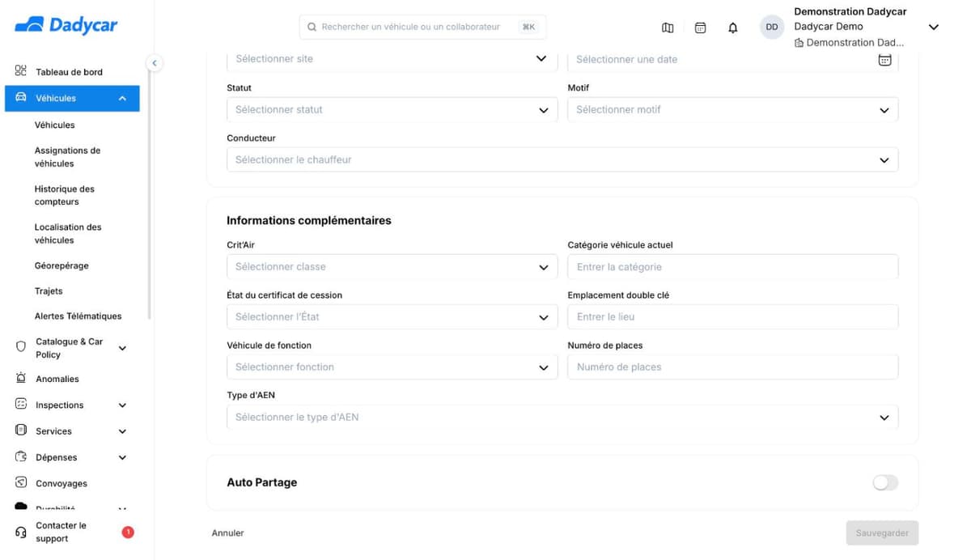Open the Sélectionner statut dropdown

click(392, 110)
